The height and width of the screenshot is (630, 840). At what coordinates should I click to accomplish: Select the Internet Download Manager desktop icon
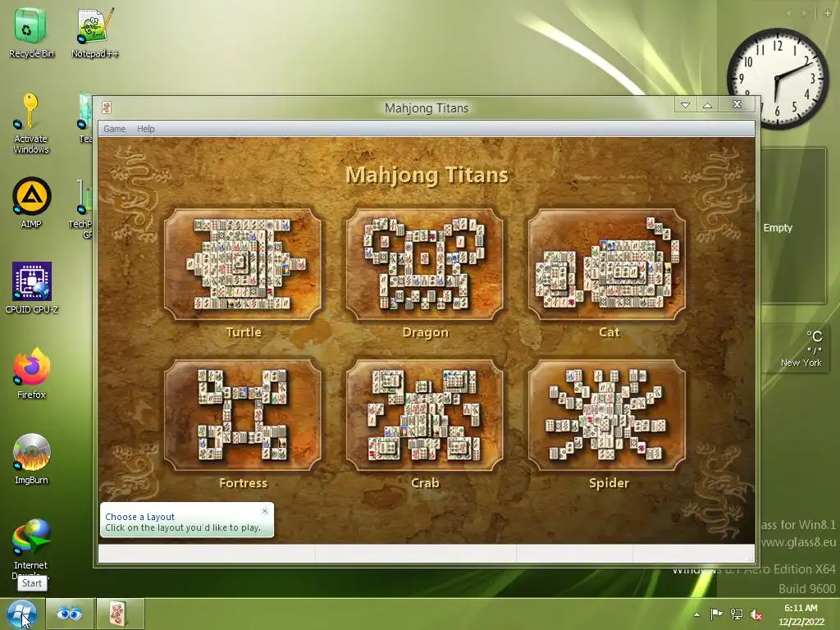[31, 547]
